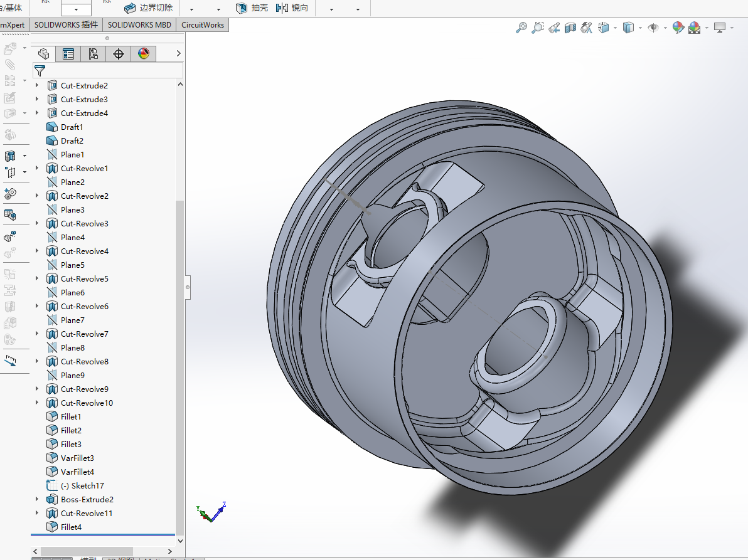The height and width of the screenshot is (560, 748).
Task: Click the Edit Appearance color sphere icon
Action: pyautogui.click(x=678, y=28)
